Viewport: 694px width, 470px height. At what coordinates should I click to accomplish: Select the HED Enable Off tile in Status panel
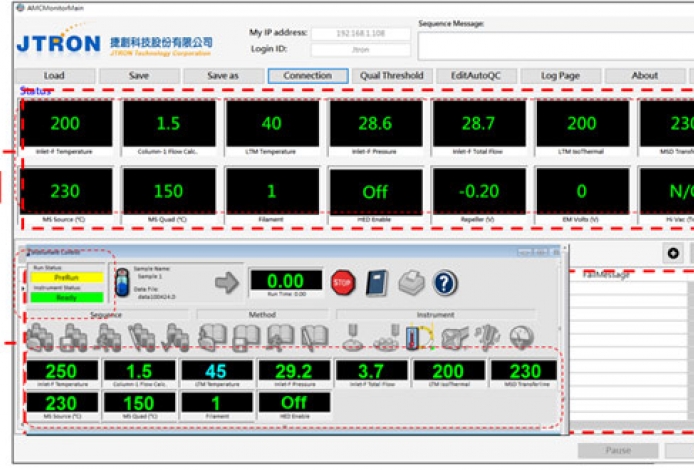pos(374,190)
